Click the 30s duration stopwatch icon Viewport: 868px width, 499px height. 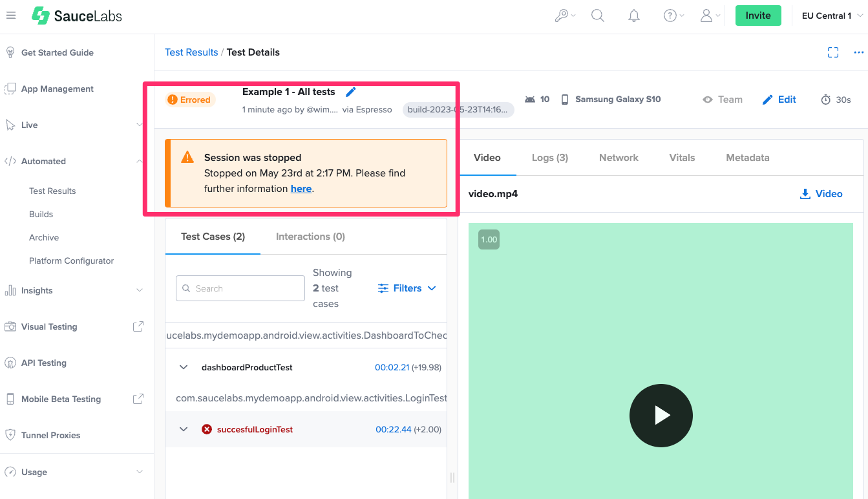826,100
